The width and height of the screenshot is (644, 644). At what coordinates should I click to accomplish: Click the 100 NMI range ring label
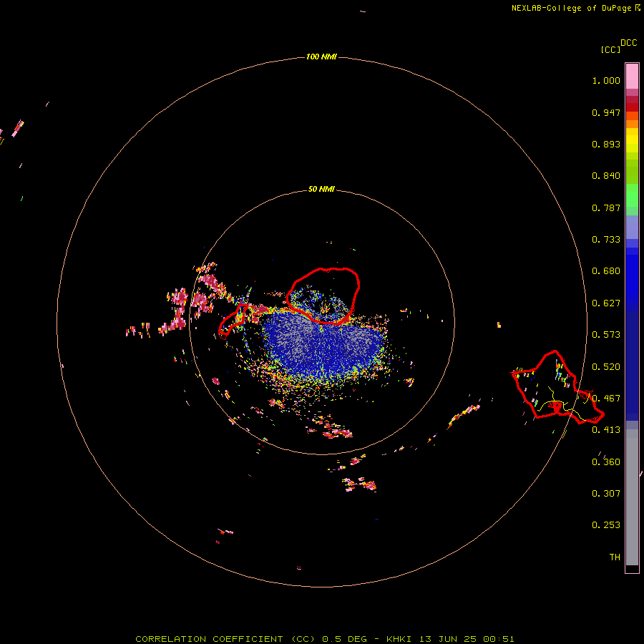pyautogui.click(x=321, y=57)
